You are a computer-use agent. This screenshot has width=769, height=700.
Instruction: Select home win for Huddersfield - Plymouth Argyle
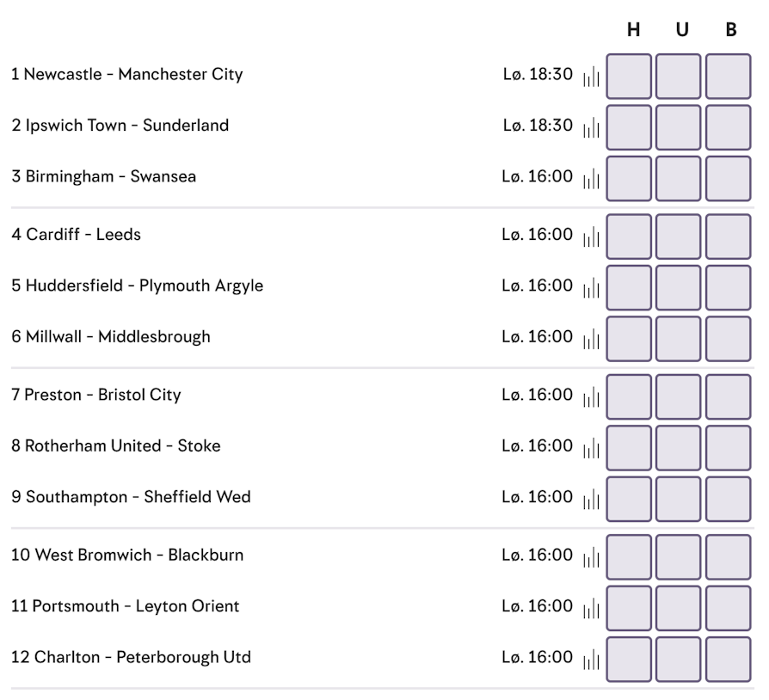[x=629, y=288]
